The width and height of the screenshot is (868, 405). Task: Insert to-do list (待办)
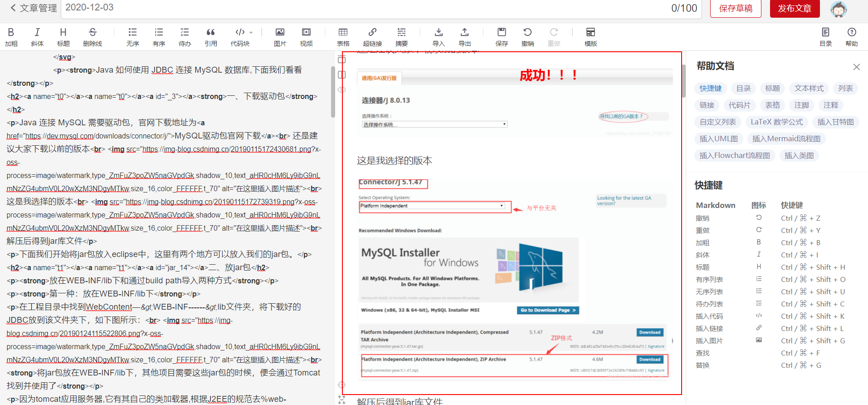tap(185, 37)
